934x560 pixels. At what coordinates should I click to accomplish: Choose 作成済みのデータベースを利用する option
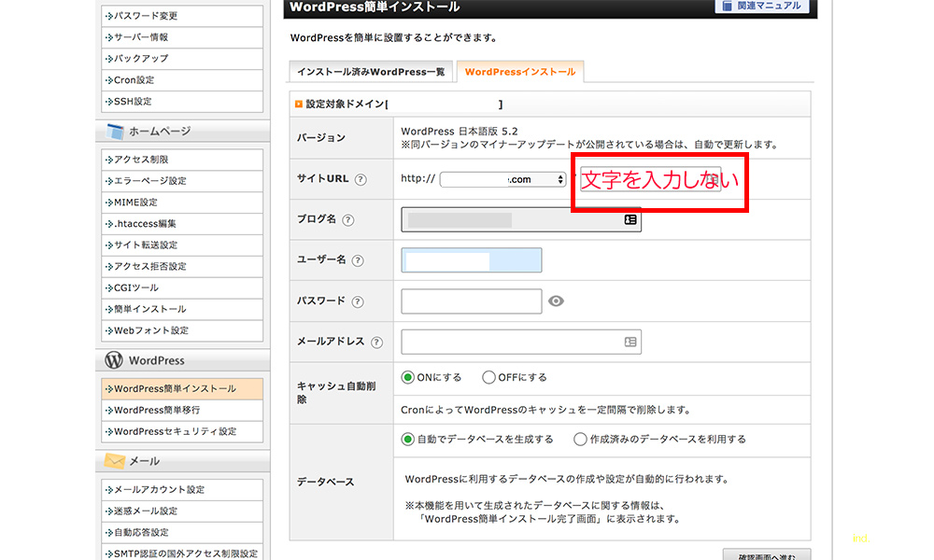coord(580,440)
